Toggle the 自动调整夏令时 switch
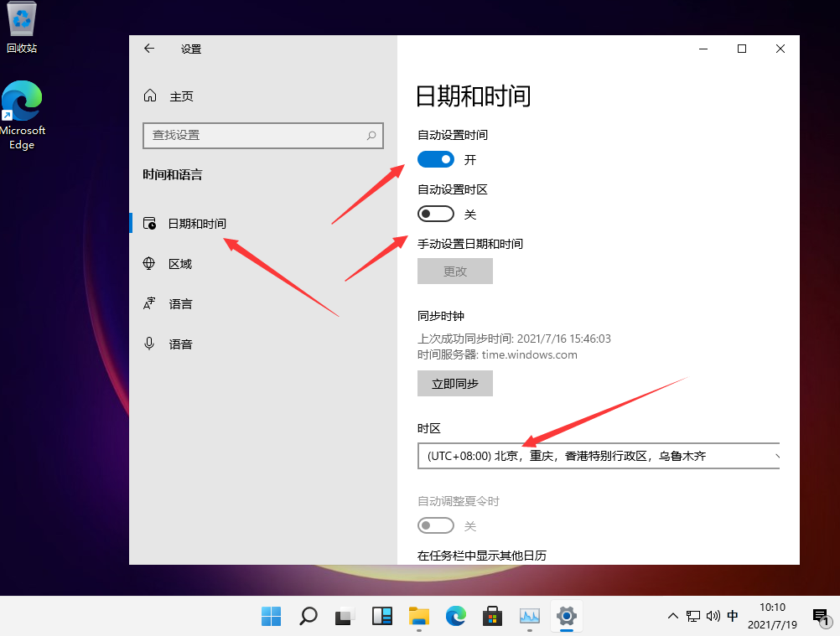Image resolution: width=840 pixels, height=636 pixels. click(436, 526)
